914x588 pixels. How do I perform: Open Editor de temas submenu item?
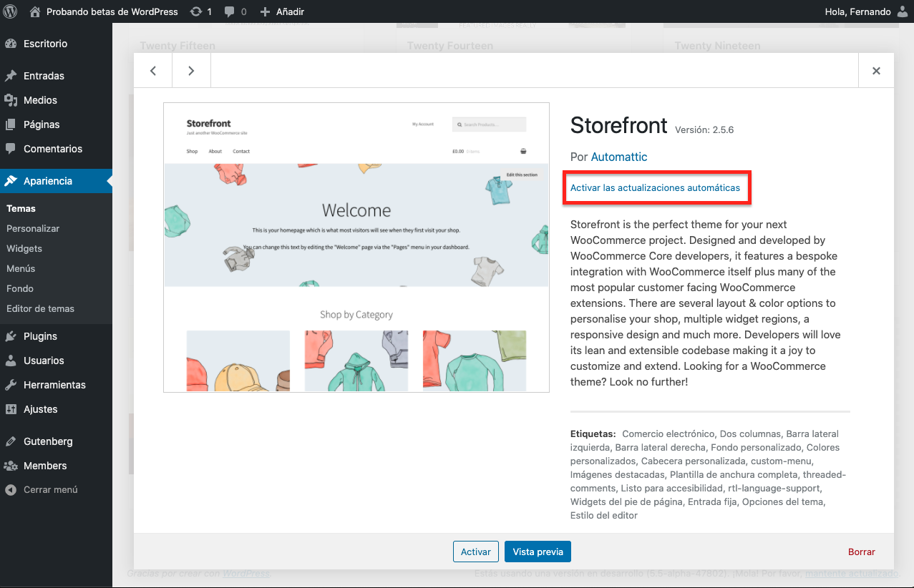point(40,308)
